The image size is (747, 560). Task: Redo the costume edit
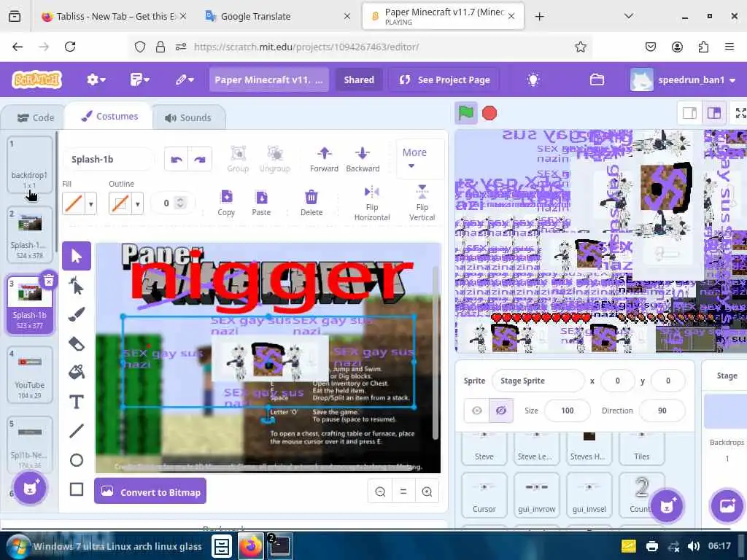coord(200,159)
